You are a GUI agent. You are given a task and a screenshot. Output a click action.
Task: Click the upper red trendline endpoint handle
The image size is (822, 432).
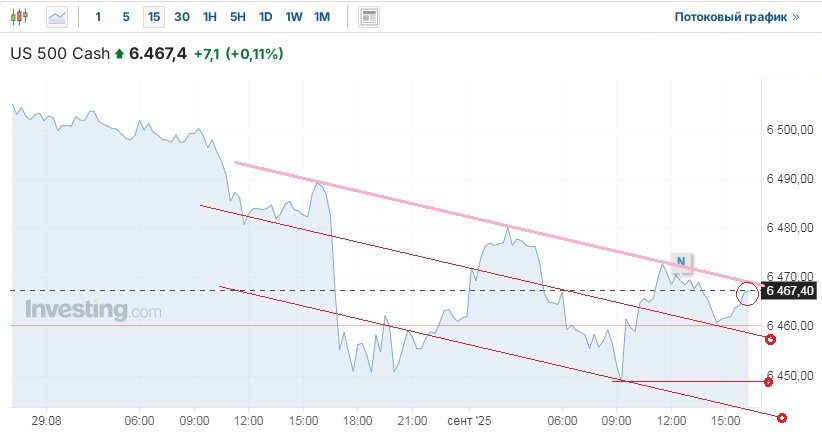[769, 340]
